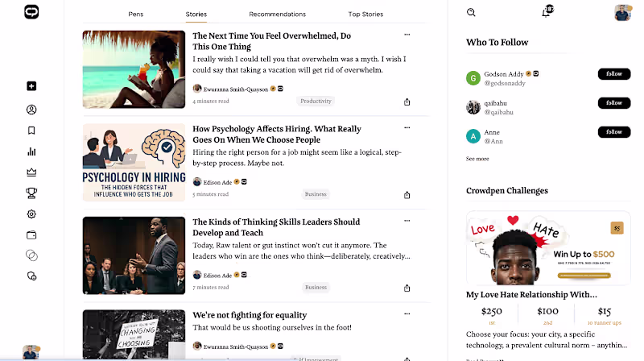This screenshot has height=361, width=644.
Task: Open search magnifier icon
Action: pyautogui.click(x=471, y=12)
